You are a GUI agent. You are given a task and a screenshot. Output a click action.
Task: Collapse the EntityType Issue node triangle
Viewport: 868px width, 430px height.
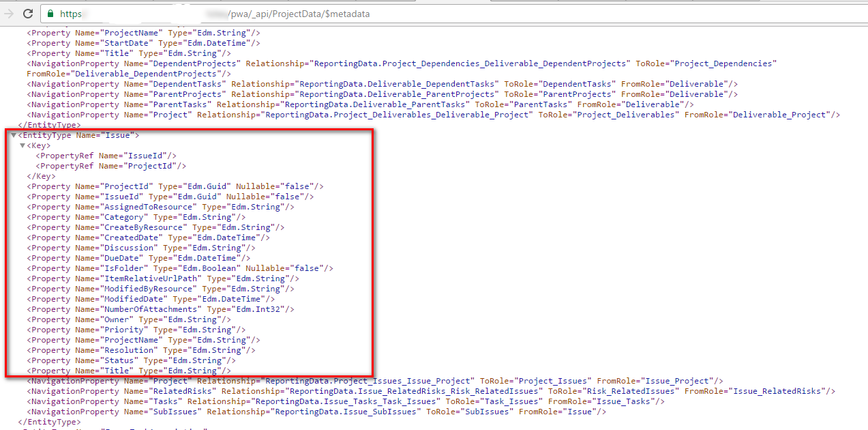13,135
